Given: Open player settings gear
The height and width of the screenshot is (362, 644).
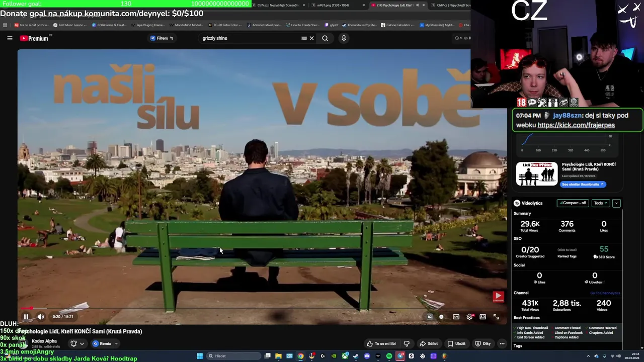Looking at the screenshot, I should (x=469, y=317).
